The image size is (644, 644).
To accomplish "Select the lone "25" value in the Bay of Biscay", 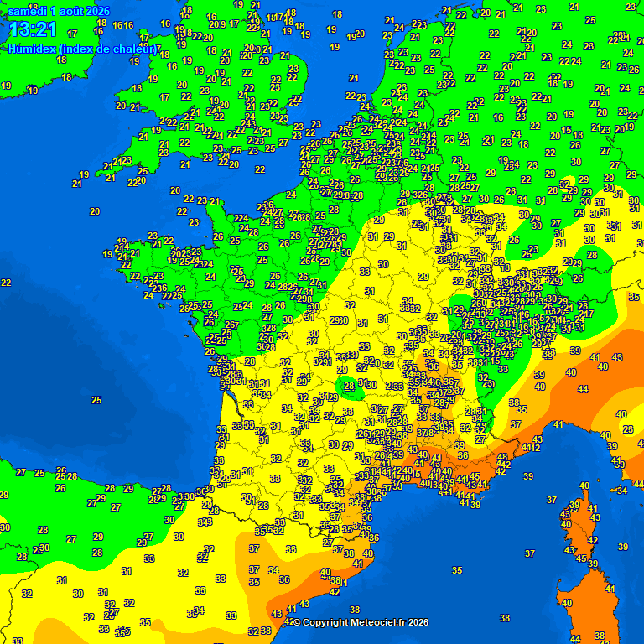I will coord(96,400).
